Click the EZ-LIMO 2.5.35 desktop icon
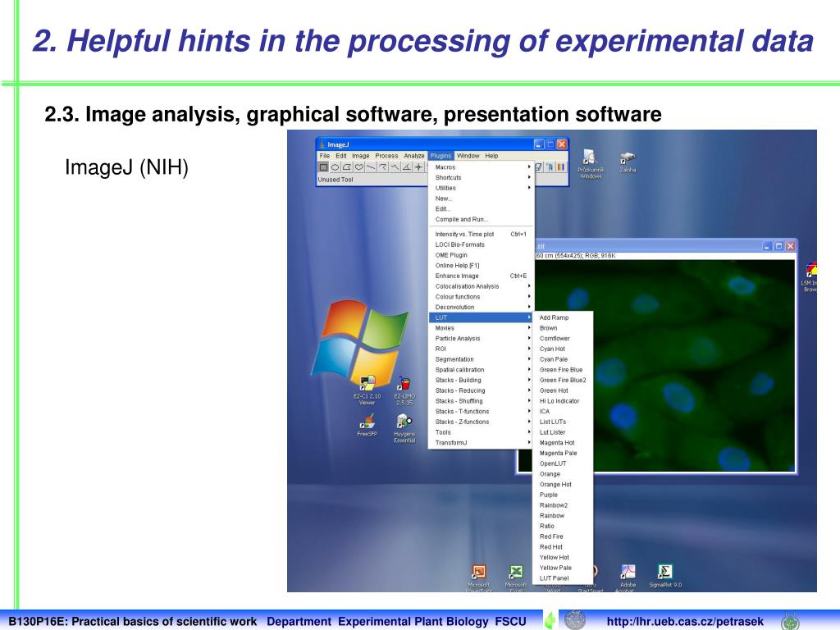The width and height of the screenshot is (840, 630). coord(404,391)
